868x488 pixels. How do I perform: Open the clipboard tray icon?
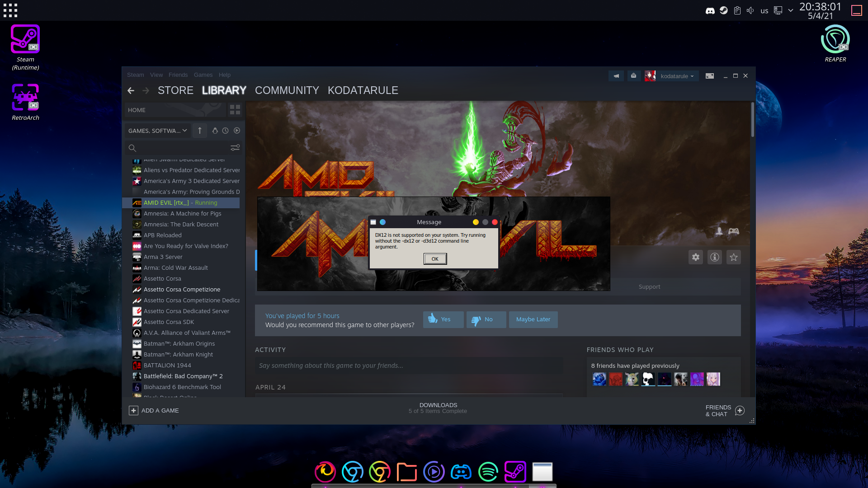(737, 10)
